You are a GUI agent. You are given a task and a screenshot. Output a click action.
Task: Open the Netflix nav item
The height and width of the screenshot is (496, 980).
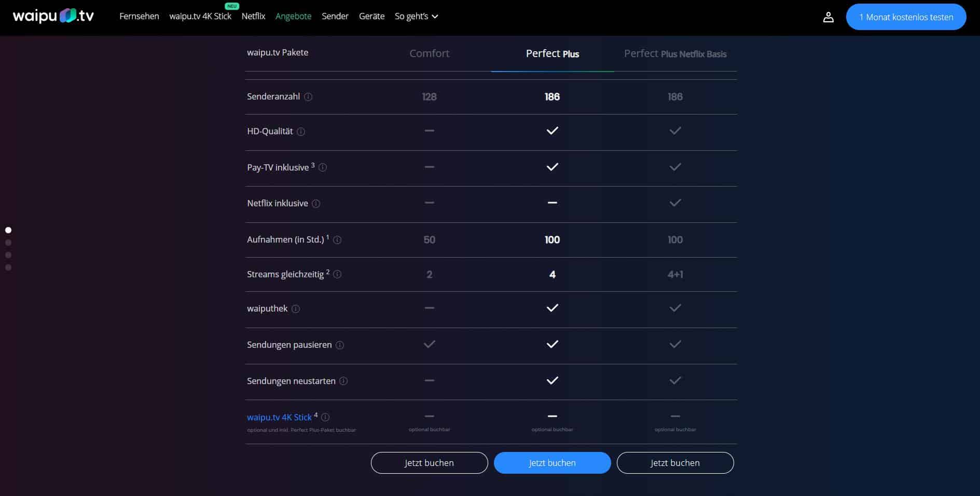(x=253, y=16)
